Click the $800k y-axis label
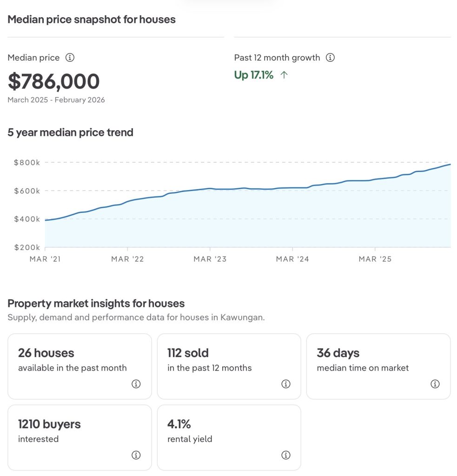The image size is (457, 476). point(26,163)
